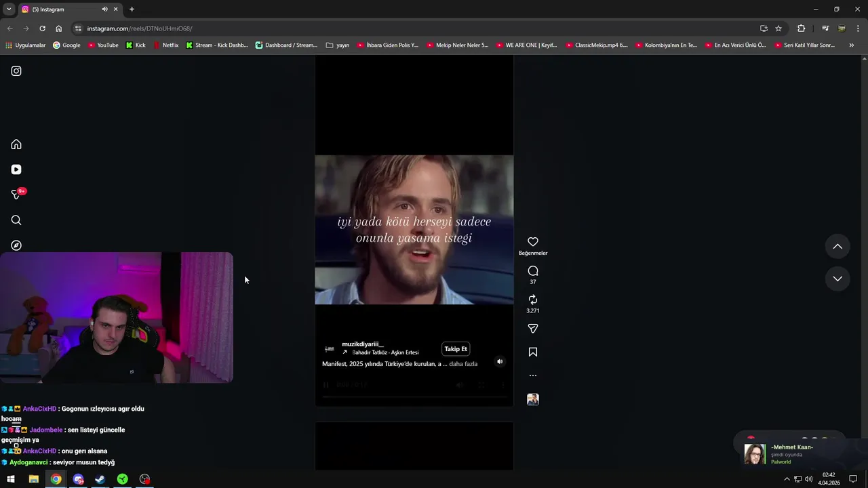868x488 pixels.
Task: Like the reel with the heart icon
Action: [x=533, y=242]
